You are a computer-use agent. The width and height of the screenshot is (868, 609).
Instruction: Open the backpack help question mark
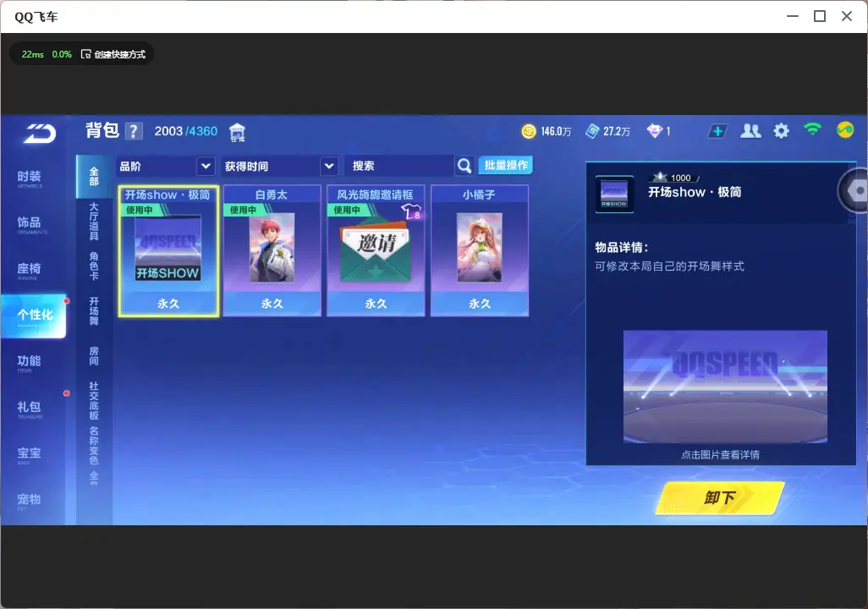(x=134, y=131)
